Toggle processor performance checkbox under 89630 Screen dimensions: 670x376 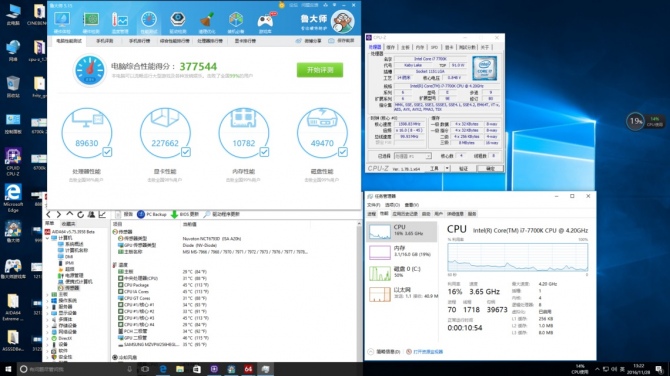pyautogui.click(x=107, y=152)
